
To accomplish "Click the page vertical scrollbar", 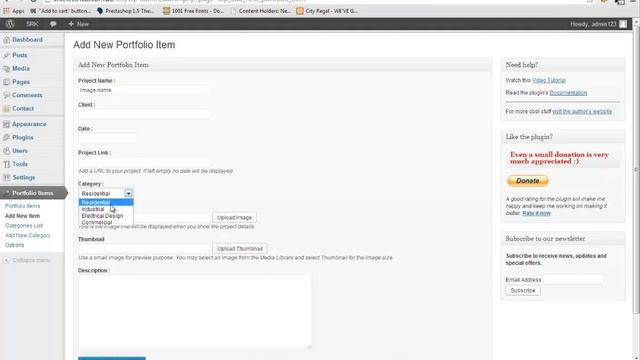I will [x=636, y=169].
